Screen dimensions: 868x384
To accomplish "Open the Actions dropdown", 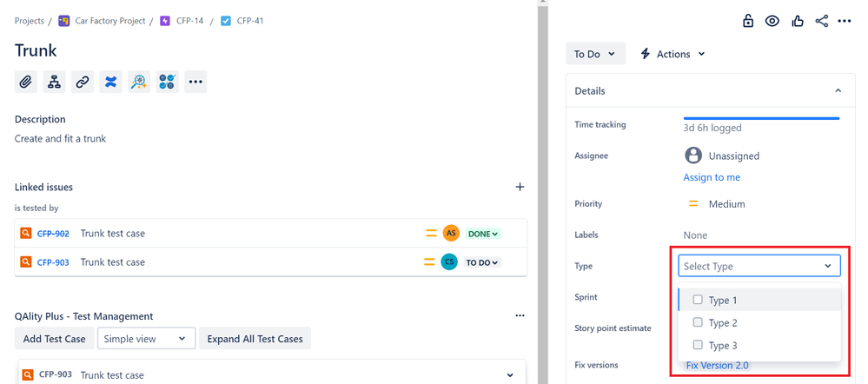I will [673, 54].
